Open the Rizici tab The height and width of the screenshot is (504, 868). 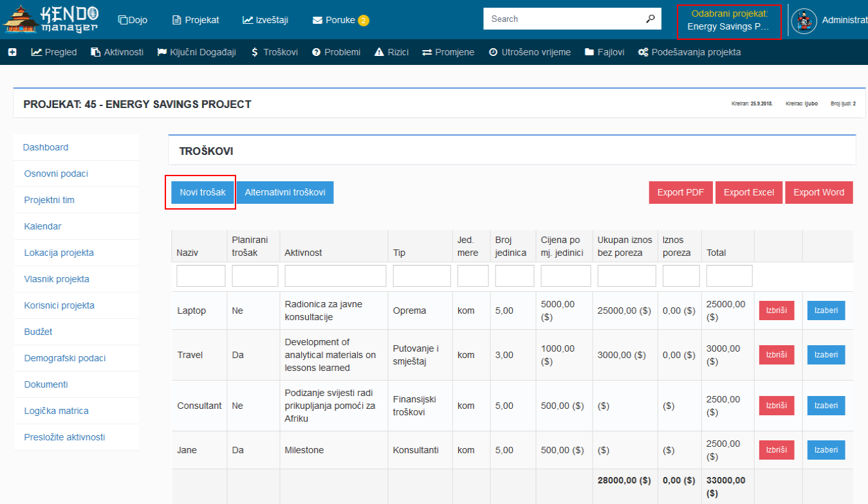click(391, 52)
